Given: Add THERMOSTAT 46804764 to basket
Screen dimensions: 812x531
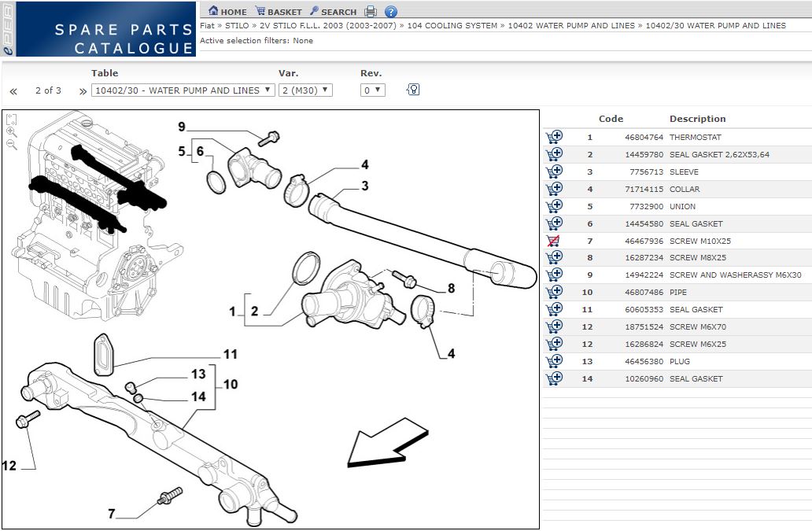Looking at the screenshot, I should pyautogui.click(x=554, y=137).
